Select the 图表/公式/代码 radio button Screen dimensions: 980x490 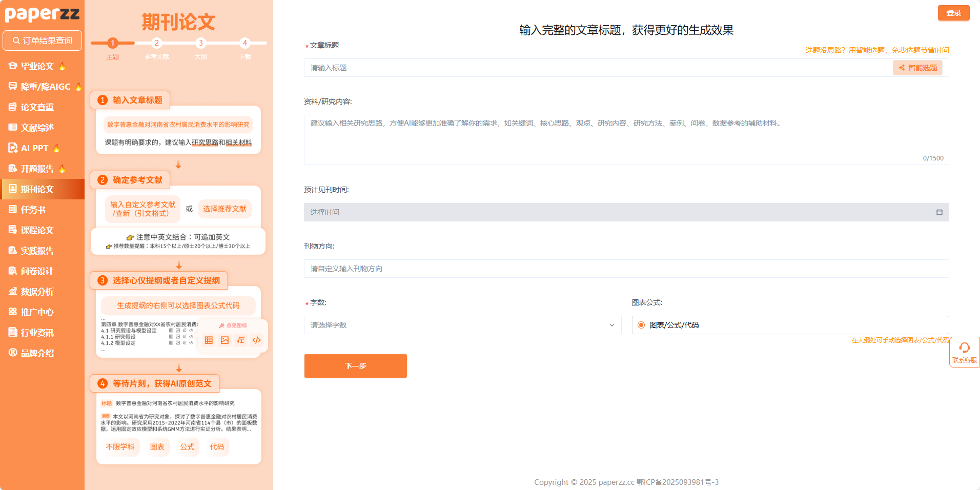click(641, 325)
